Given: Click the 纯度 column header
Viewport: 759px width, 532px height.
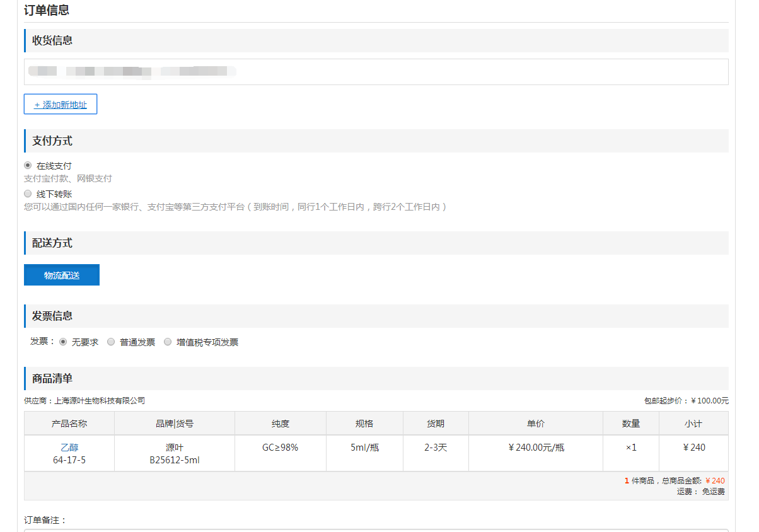Looking at the screenshot, I should click(281, 424).
